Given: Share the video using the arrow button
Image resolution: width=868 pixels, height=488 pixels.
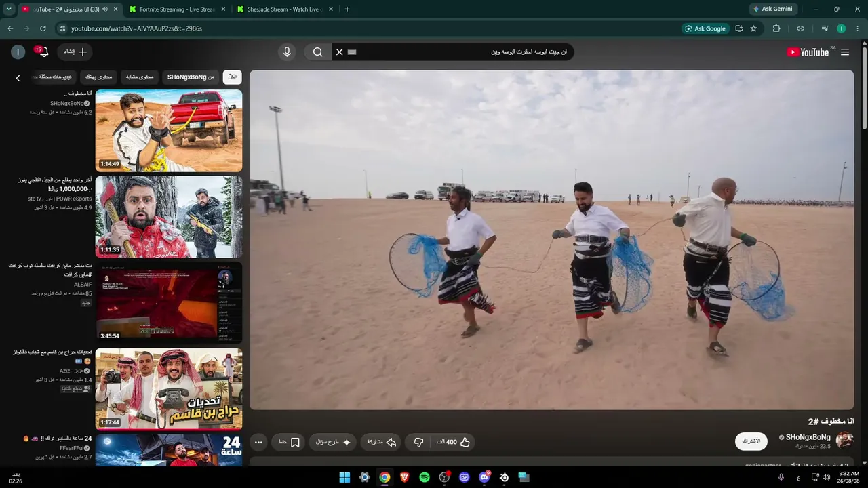Looking at the screenshot, I should coord(380,442).
